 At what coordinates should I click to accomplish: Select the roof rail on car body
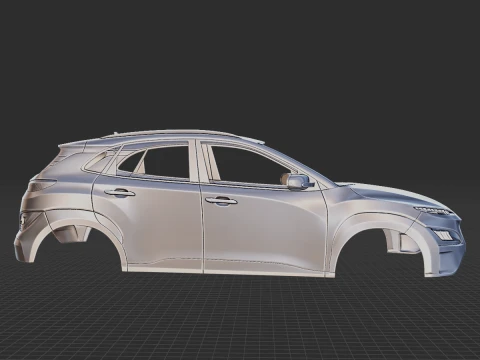coord(173,133)
